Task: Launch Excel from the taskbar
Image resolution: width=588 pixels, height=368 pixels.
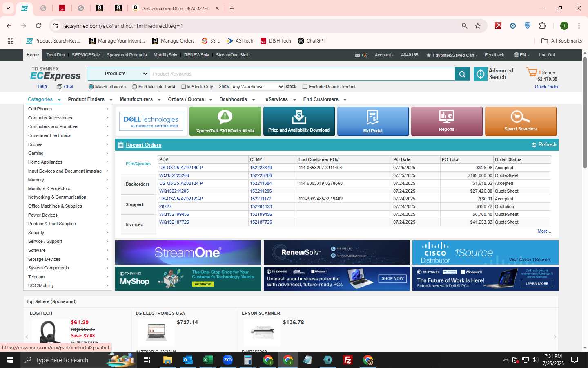Action: point(208,360)
